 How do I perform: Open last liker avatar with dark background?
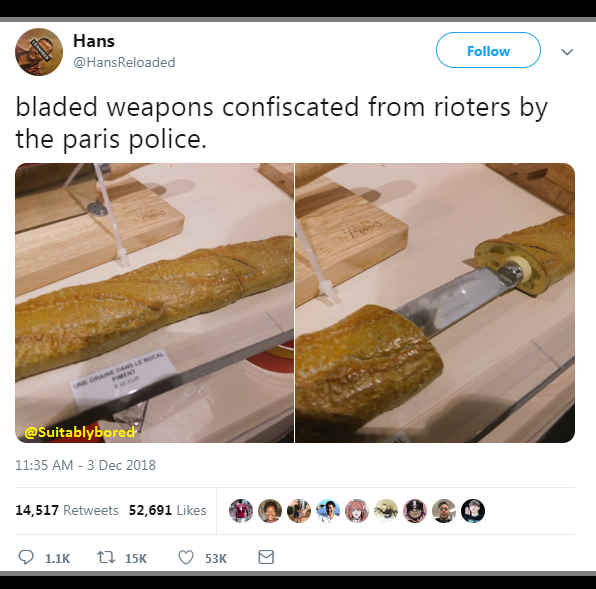473,511
